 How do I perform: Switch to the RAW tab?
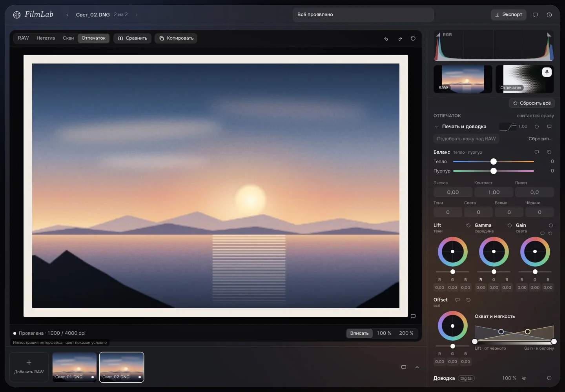24,38
